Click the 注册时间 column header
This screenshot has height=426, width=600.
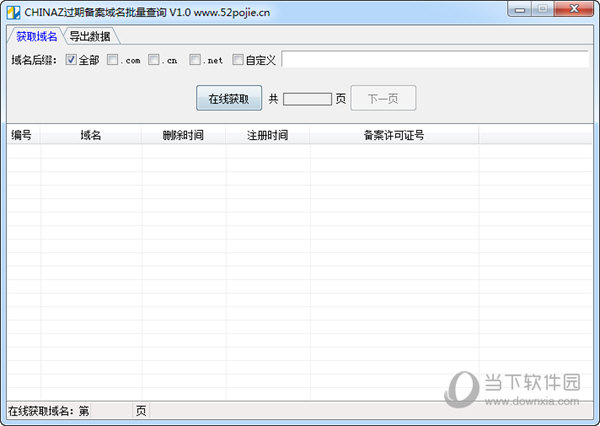(x=267, y=135)
